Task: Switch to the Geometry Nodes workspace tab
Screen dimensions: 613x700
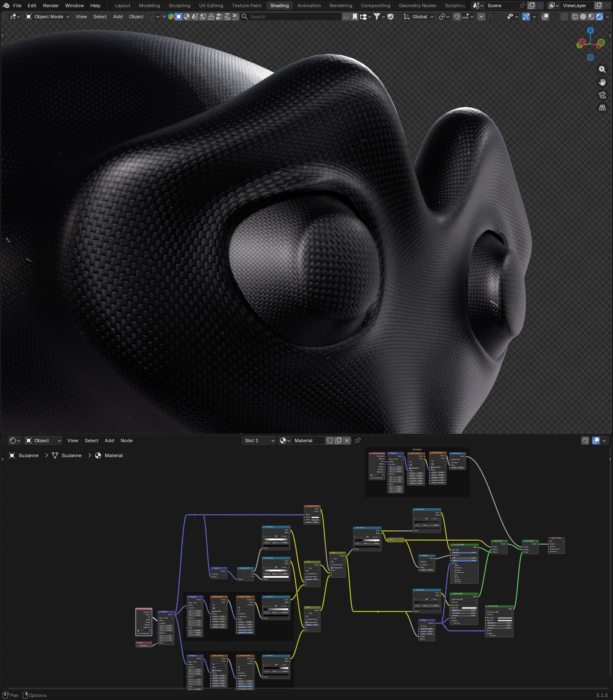Action: [x=417, y=6]
